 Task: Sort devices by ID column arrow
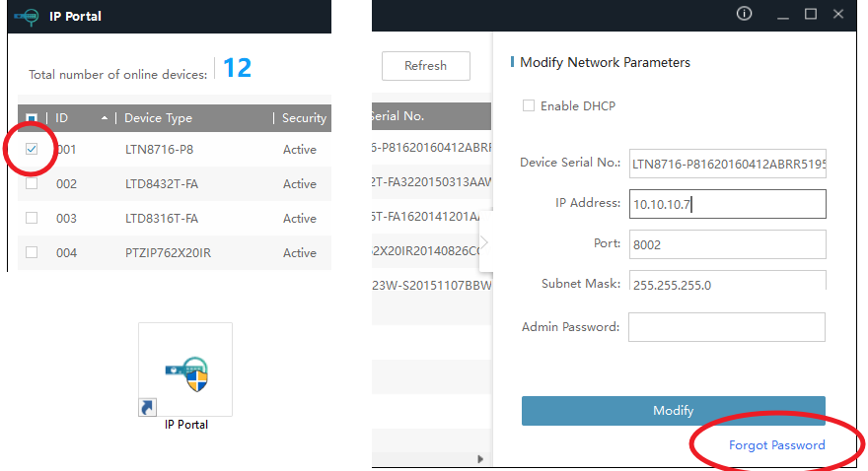pos(106,118)
